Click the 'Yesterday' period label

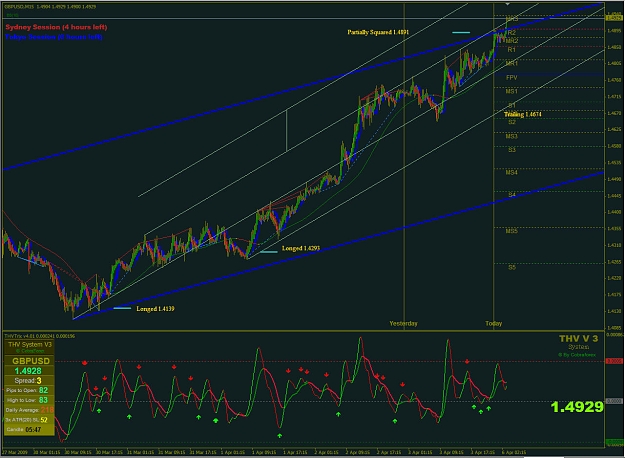coord(403,323)
